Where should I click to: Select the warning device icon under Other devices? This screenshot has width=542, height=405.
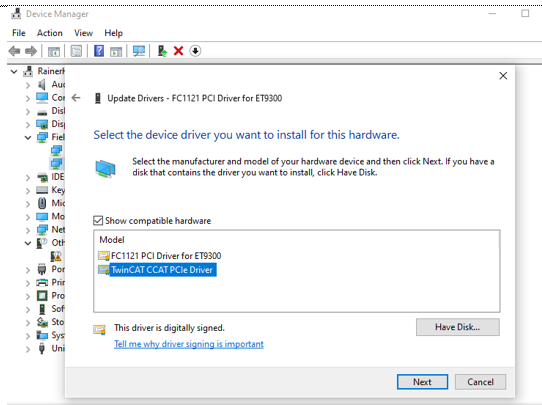pyautogui.click(x=56, y=256)
